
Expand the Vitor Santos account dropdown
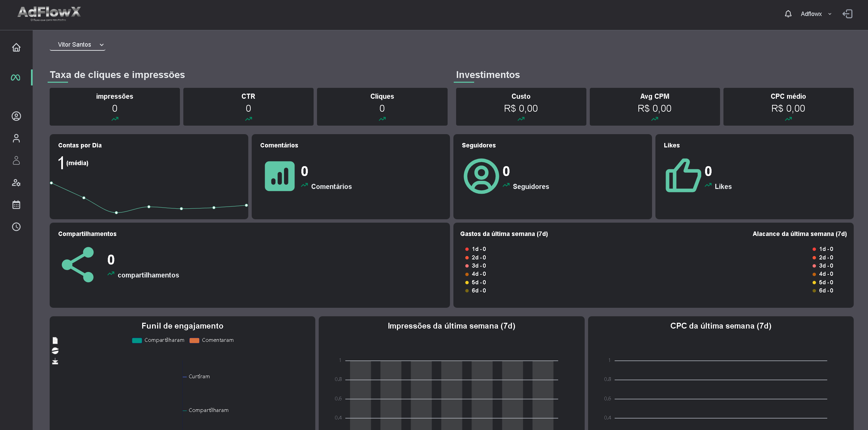(x=78, y=45)
